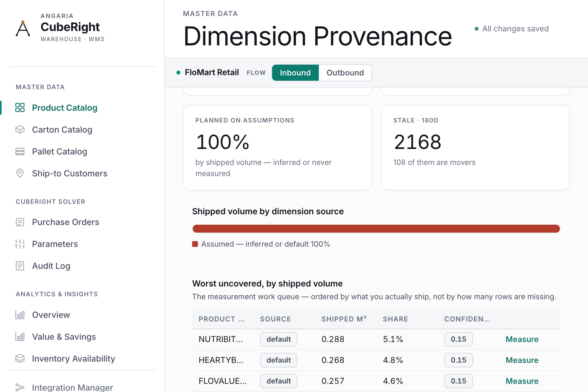Screen dimensions: 588x392
Task: Switch flow to Inbound
Action: [x=295, y=73]
